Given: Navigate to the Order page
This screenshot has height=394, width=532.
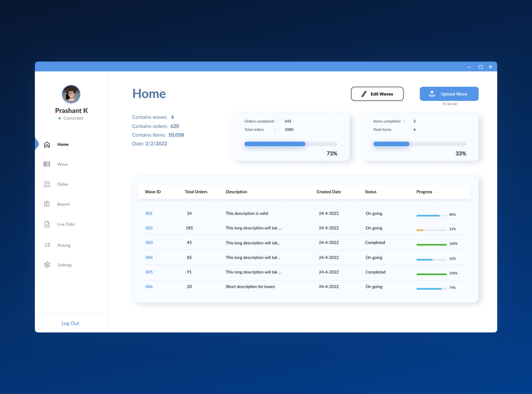Looking at the screenshot, I should 63,184.
